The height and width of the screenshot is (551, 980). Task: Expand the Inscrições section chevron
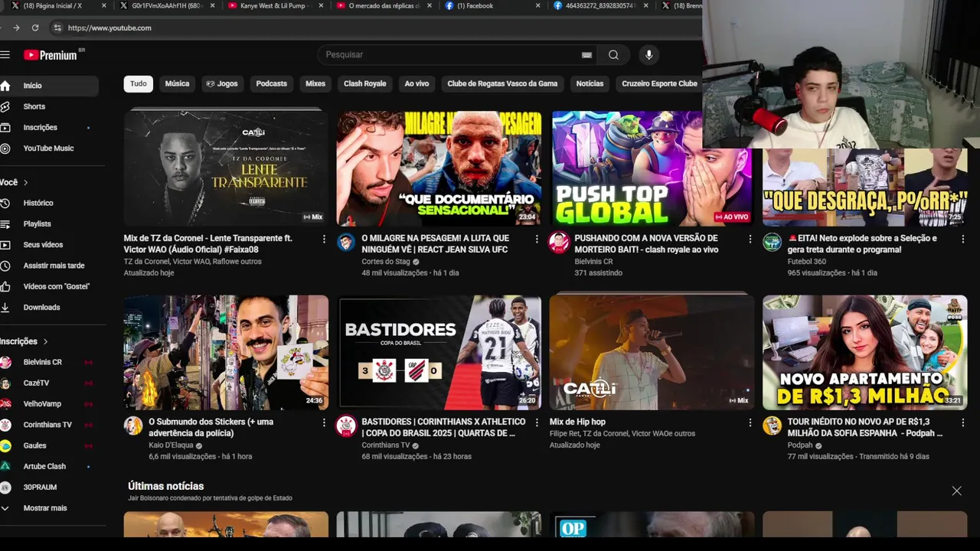(x=45, y=341)
